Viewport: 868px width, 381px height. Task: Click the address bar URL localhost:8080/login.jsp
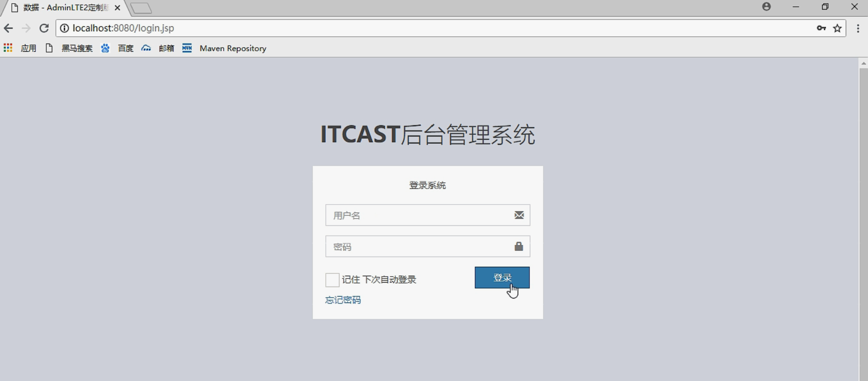click(123, 28)
